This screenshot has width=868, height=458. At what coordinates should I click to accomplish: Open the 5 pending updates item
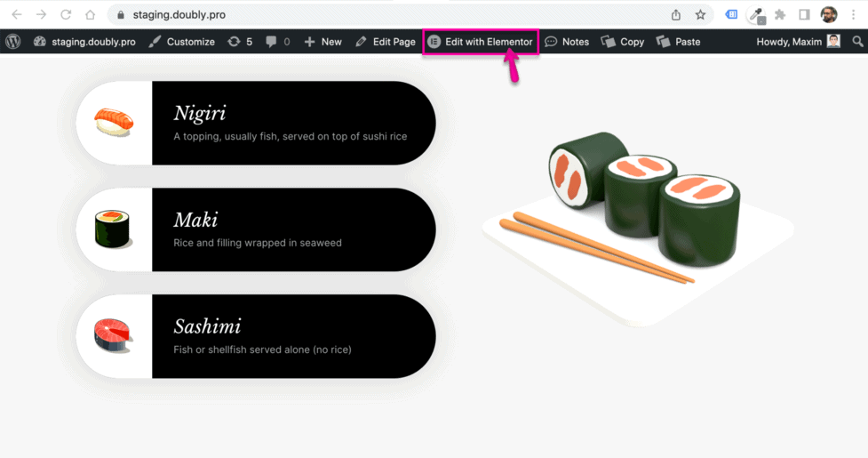pyautogui.click(x=240, y=42)
